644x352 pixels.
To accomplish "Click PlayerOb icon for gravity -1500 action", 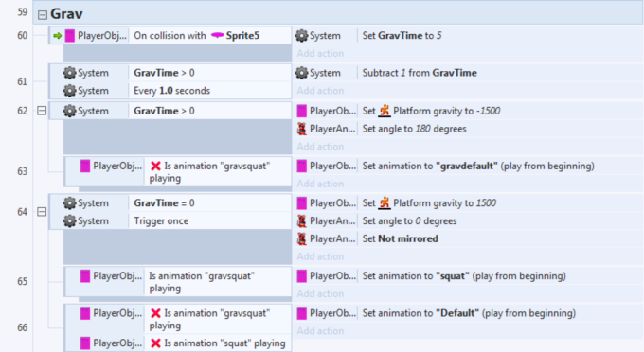I will [302, 111].
